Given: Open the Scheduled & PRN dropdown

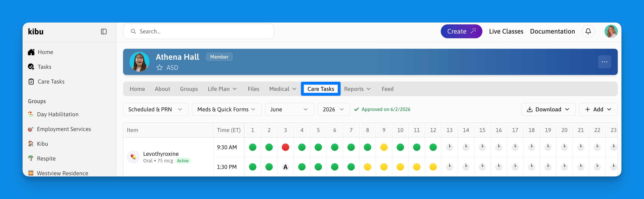Looking at the screenshot, I should (x=156, y=109).
